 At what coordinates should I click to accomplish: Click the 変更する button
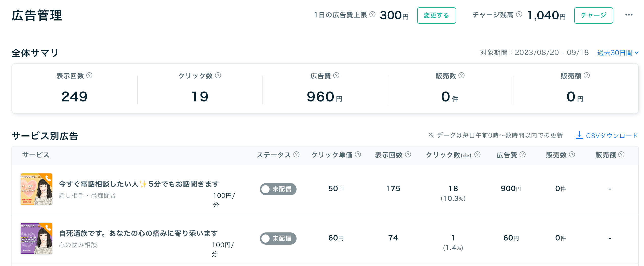click(x=436, y=15)
